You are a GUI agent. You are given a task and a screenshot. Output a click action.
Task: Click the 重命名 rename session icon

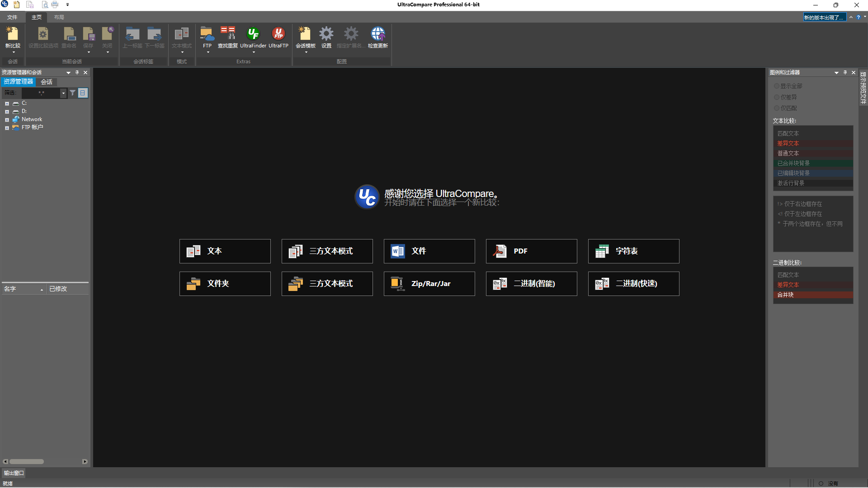[x=69, y=34]
